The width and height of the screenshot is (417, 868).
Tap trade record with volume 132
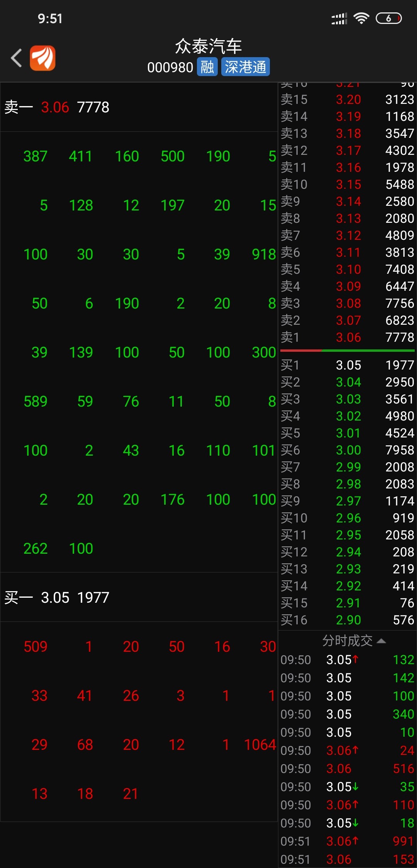(x=347, y=659)
